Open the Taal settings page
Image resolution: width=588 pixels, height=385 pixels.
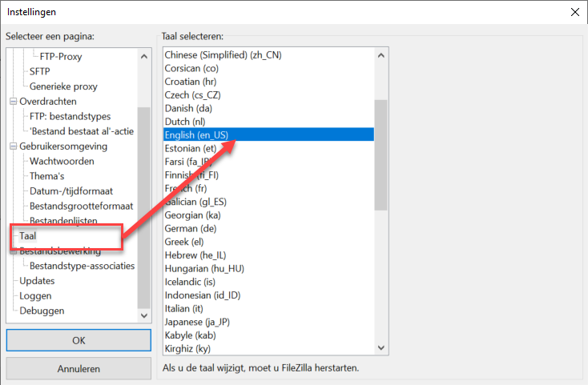pos(29,236)
